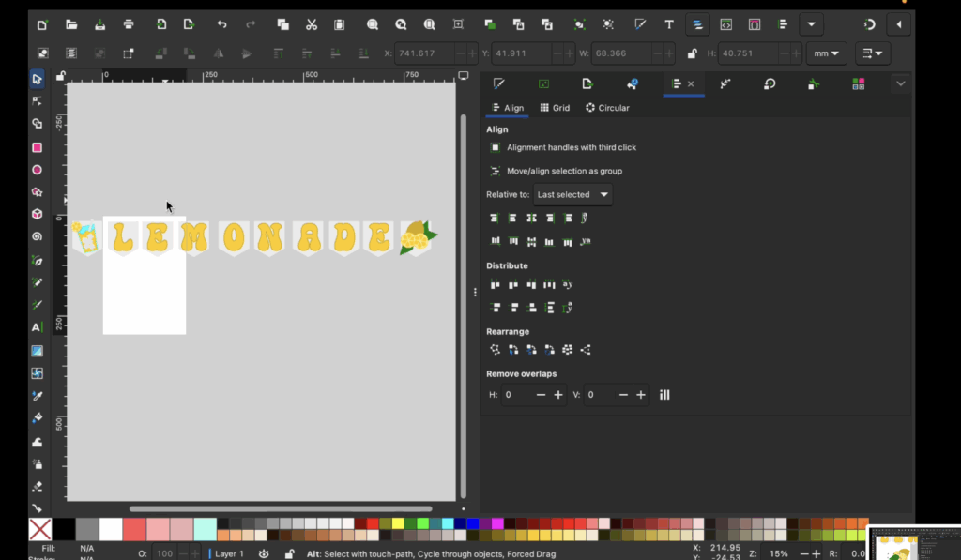Click the Mesh gradient tool
The width and height of the screenshot is (961, 560).
[x=37, y=373]
